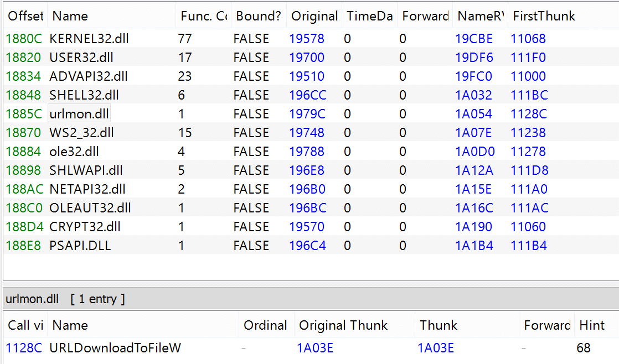
Task: Click Call via address 1128C in lower table
Action: 24,348
